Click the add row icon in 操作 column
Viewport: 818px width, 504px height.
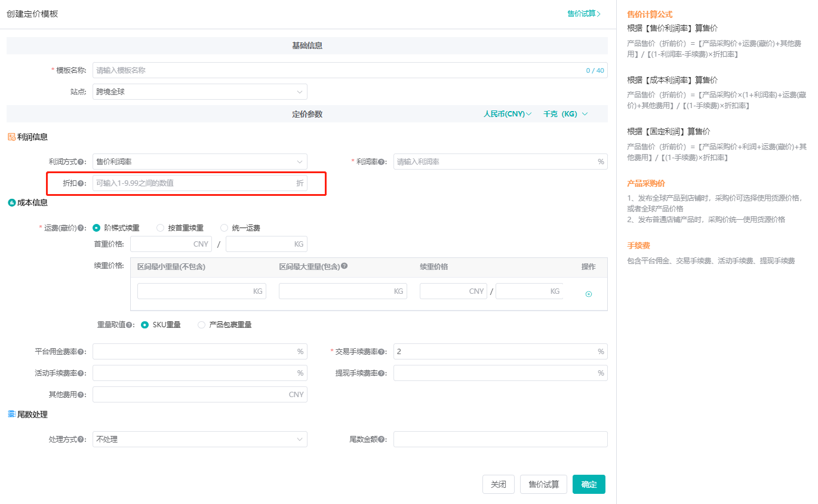[588, 294]
